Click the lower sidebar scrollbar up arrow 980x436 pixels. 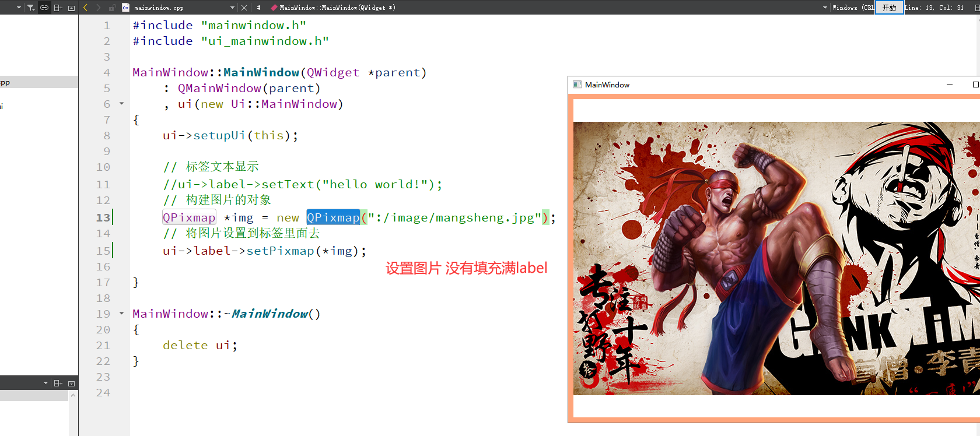click(x=73, y=395)
